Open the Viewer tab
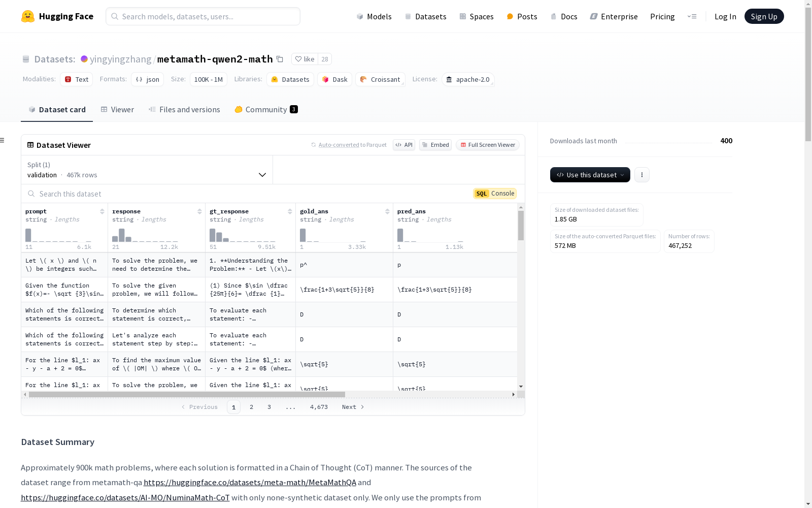Image resolution: width=812 pixels, height=508 pixels. pyautogui.click(x=117, y=109)
